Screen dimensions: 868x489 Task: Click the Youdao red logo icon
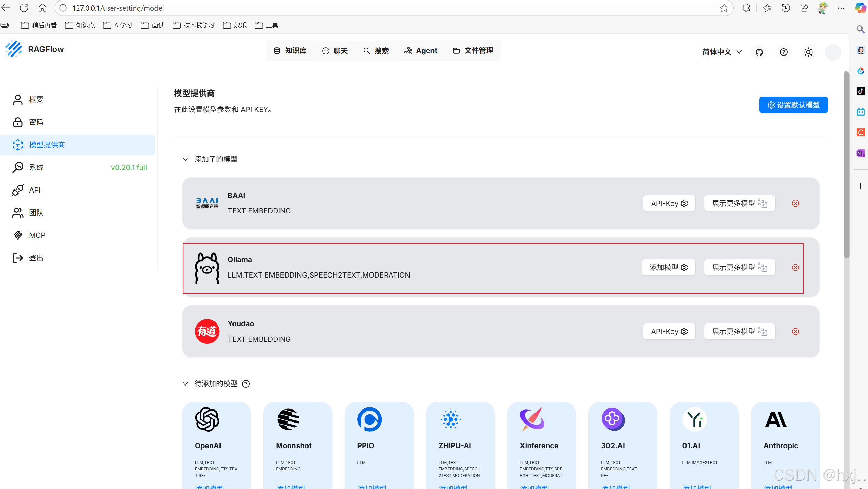point(207,331)
